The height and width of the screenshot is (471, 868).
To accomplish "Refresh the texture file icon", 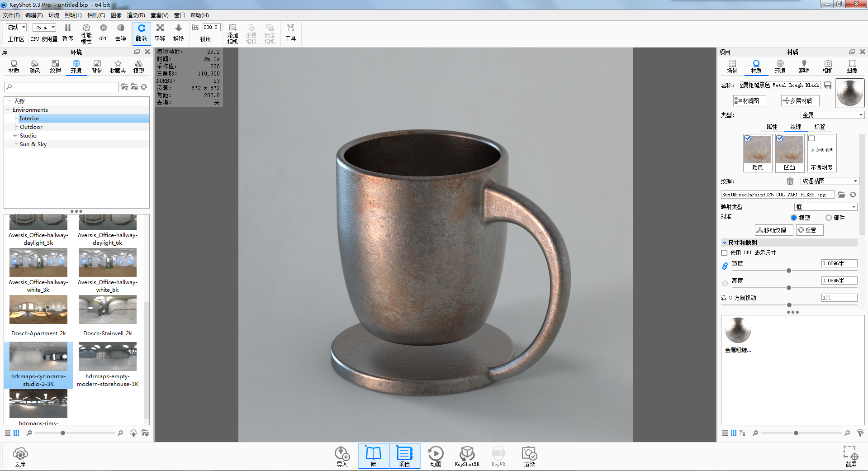I will click(853, 195).
